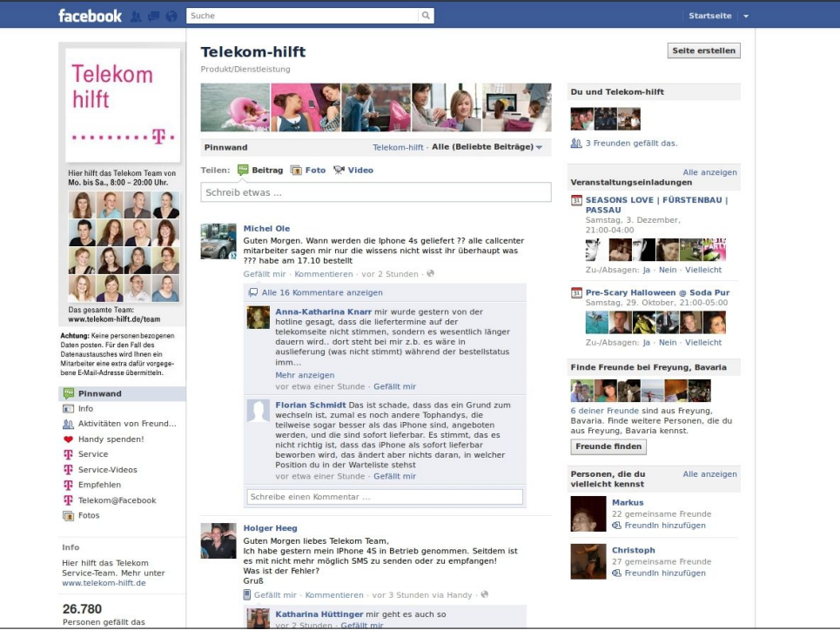Click the Telekom hilft page logo image
The image size is (840, 630).
[x=123, y=105]
